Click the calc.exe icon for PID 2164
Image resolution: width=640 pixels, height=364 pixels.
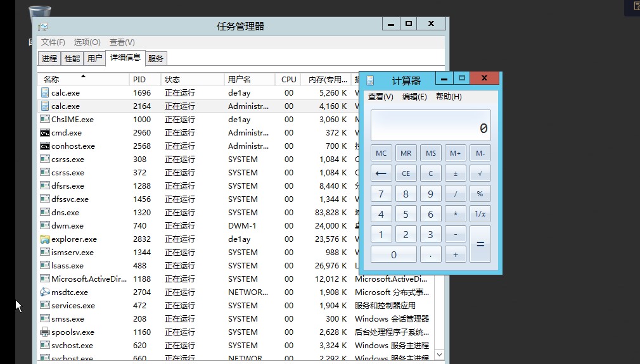45,106
